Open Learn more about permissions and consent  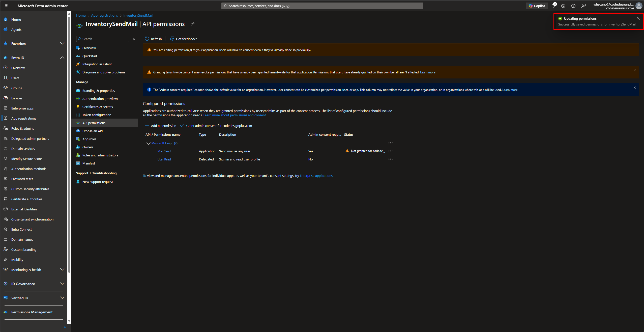pyautogui.click(x=235, y=115)
